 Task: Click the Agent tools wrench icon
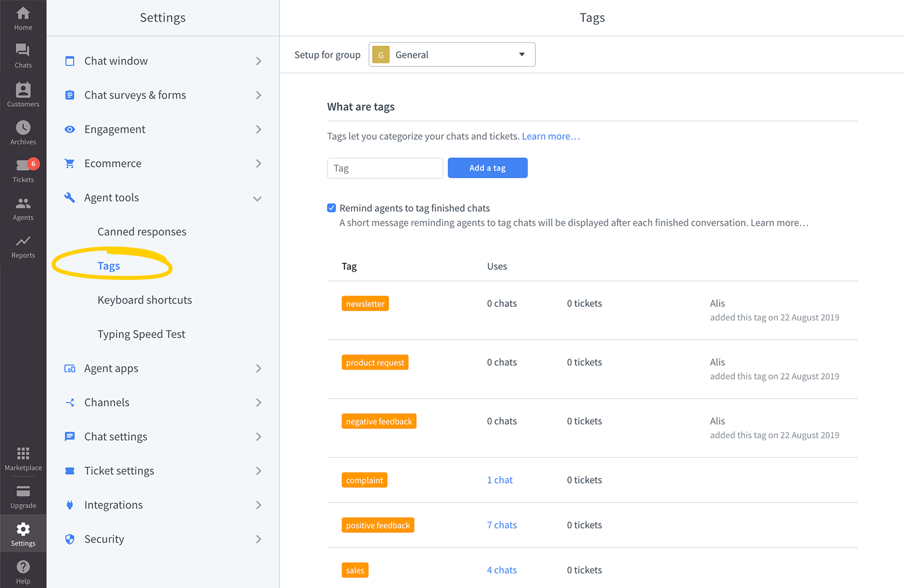(70, 198)
